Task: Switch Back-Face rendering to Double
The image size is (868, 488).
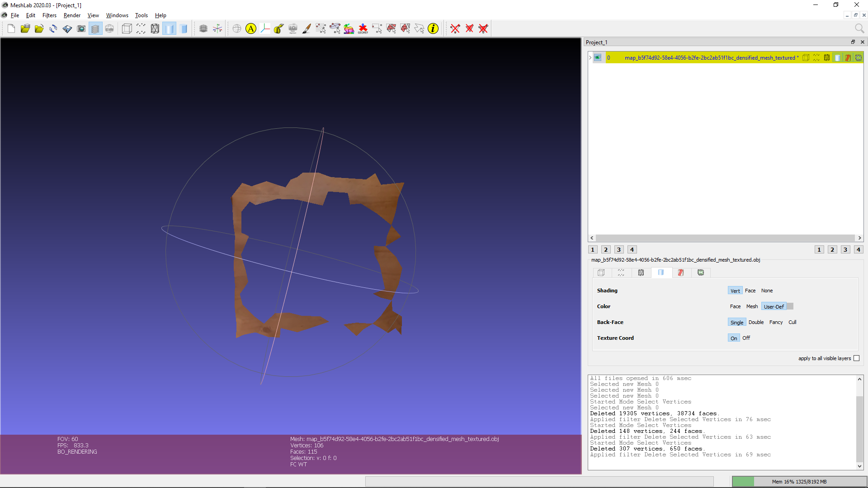Action: coord(755,322)
